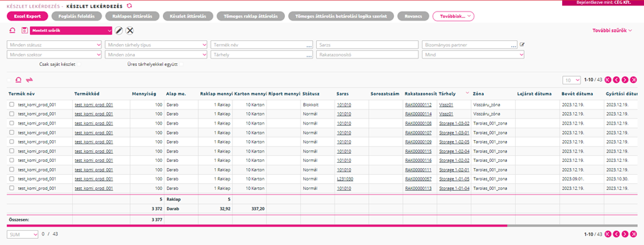Click the saved-filter save icon
The image size is (644, 245).
click(25, 31)
